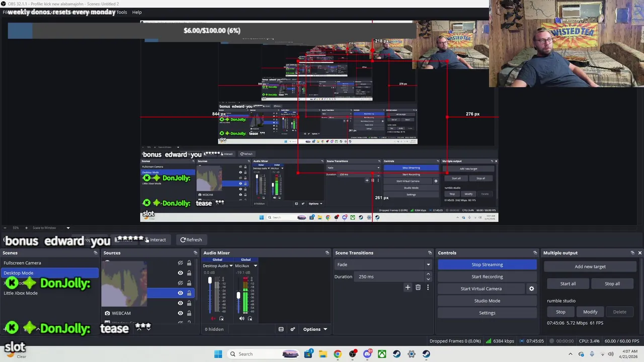Remove transition with trash icon
The image size is (644, 362).
418,288
